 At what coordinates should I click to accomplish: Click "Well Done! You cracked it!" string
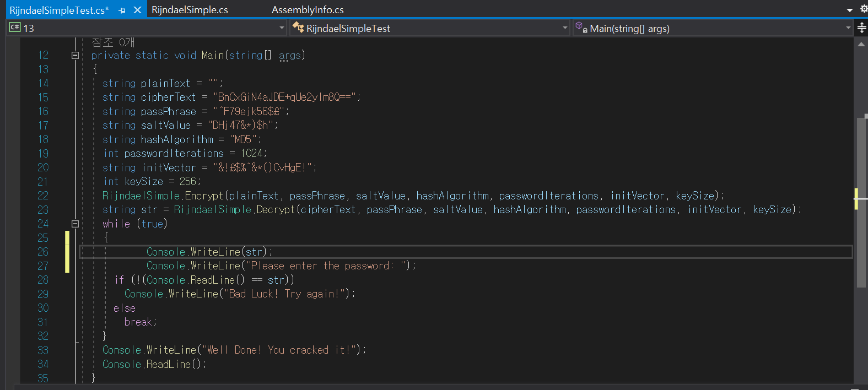click(279, 350)
